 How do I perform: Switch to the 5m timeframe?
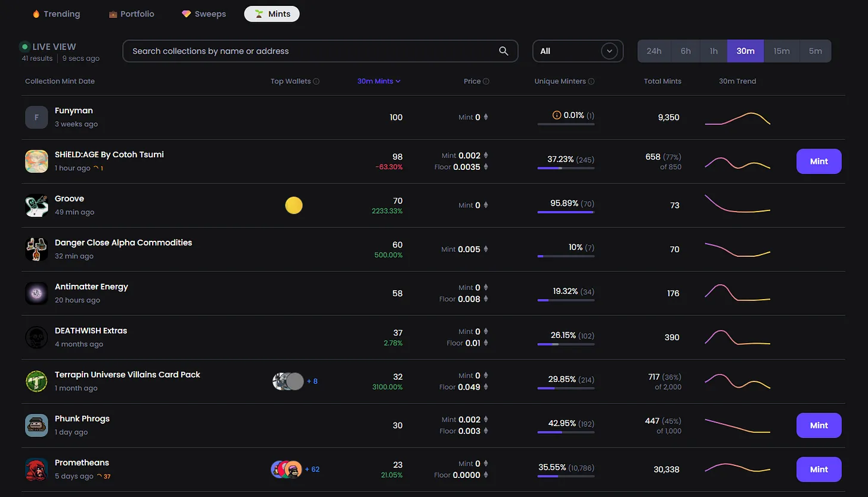tap(816, 51)
